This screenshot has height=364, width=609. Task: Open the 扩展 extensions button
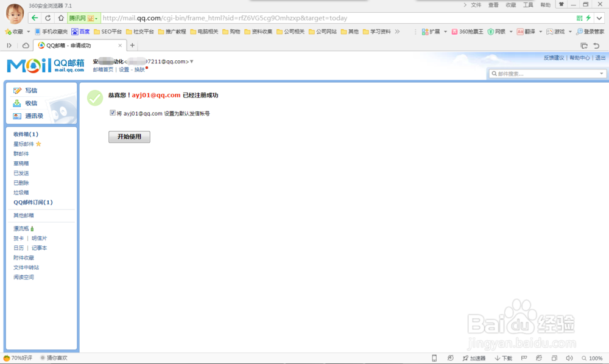[x=431, y=32]
